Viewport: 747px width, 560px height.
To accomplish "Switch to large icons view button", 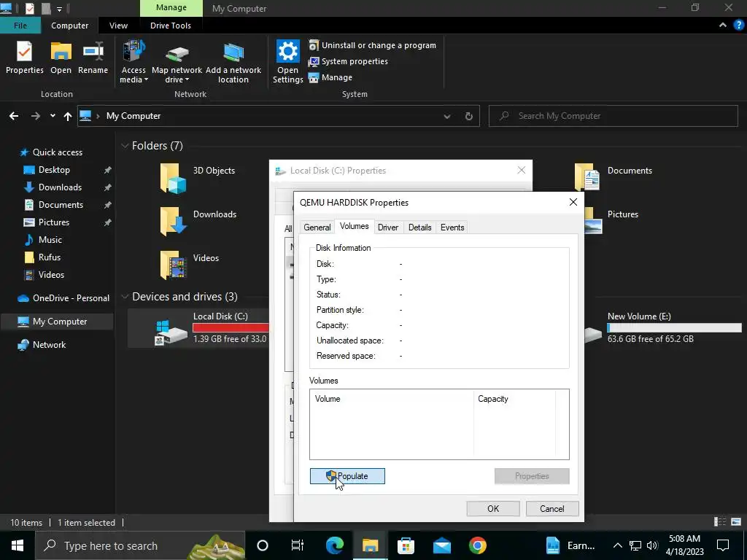I will pyautogui.click(x=737, y=522).
